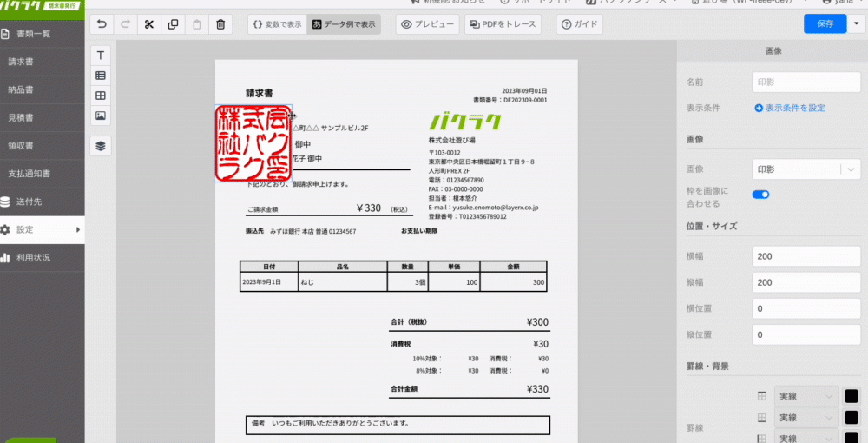Click the 縦幅 field showing 200
This screenshot has height=443, width=868.
point(806,282)
